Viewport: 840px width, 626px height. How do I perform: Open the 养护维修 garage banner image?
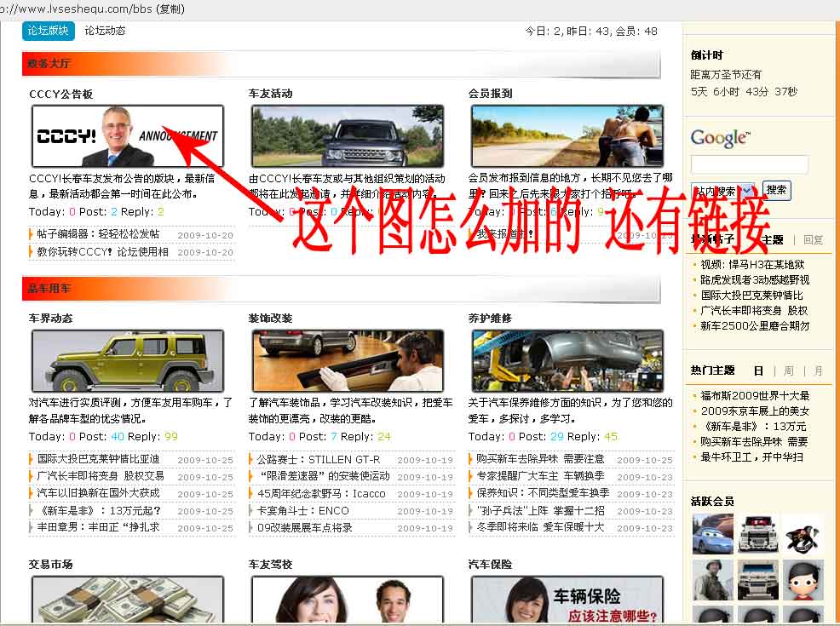click(567, 361)
